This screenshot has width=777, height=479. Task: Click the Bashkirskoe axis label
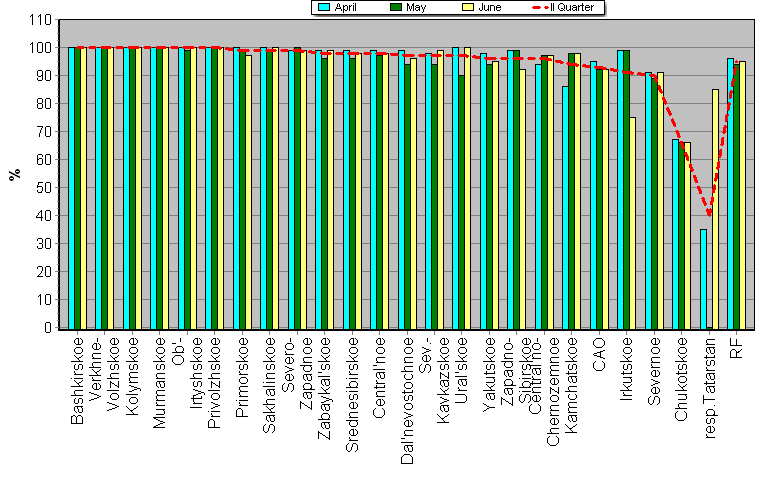77,381
